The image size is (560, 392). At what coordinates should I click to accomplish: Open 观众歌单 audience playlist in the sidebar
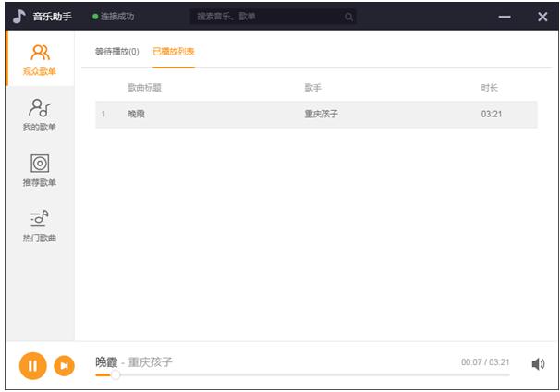point(40,59)
